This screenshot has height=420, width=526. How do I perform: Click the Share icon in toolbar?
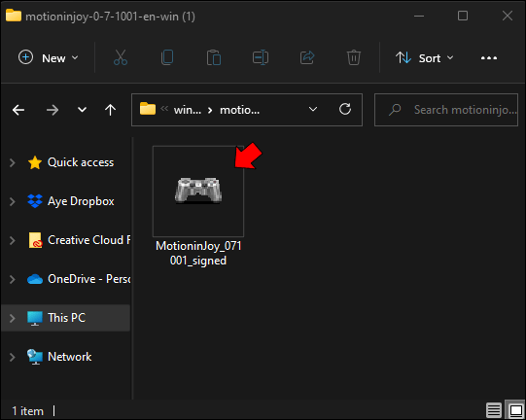coord(307,57)
